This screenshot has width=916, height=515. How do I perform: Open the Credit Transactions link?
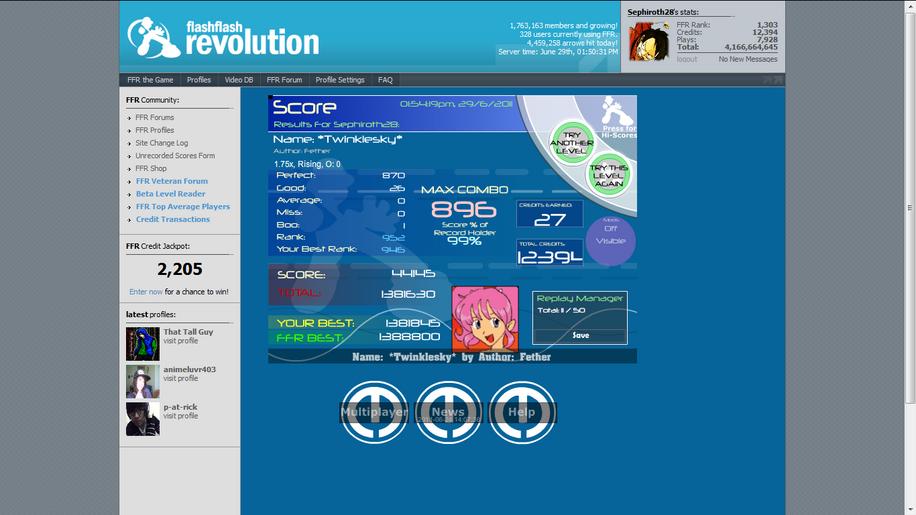[173, 220]
